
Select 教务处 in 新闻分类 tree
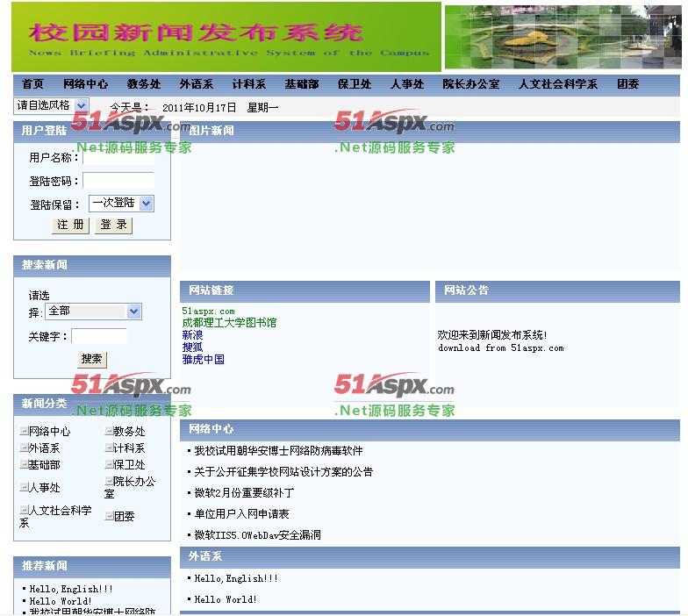[x=130, y=432]
